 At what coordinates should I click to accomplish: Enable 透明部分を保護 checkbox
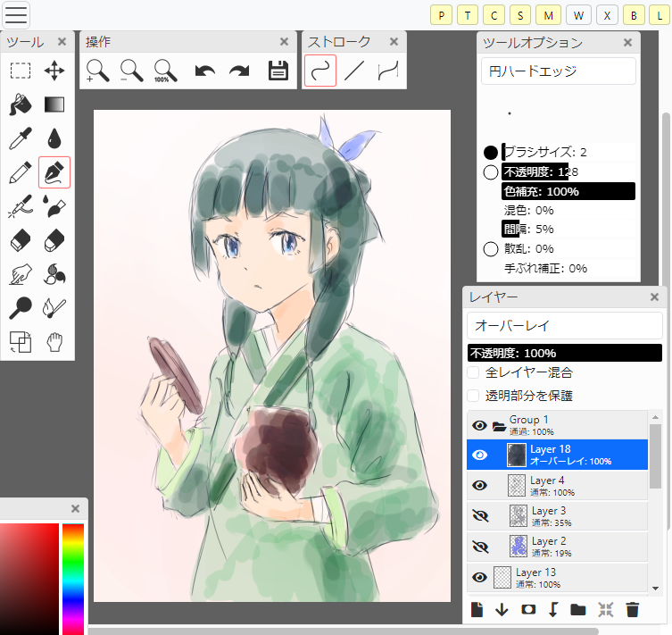(473, 396)
